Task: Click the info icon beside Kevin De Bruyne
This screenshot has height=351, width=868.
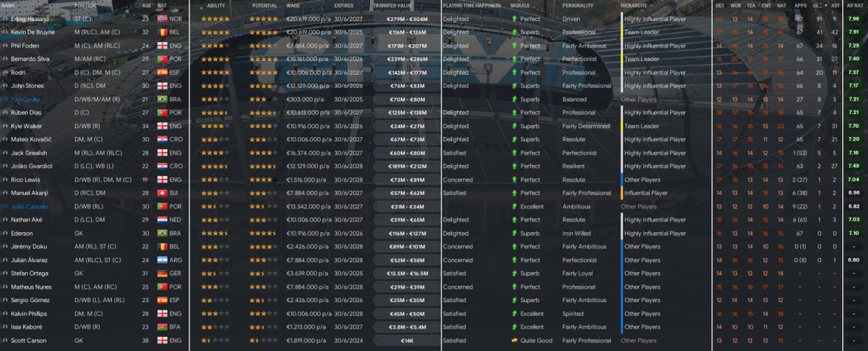Action: click(x=5, y=33)
